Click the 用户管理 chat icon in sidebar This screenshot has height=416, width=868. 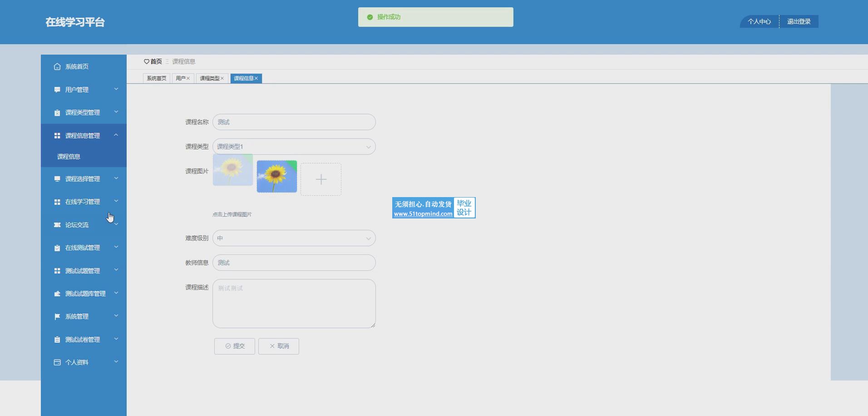(57, 90)
